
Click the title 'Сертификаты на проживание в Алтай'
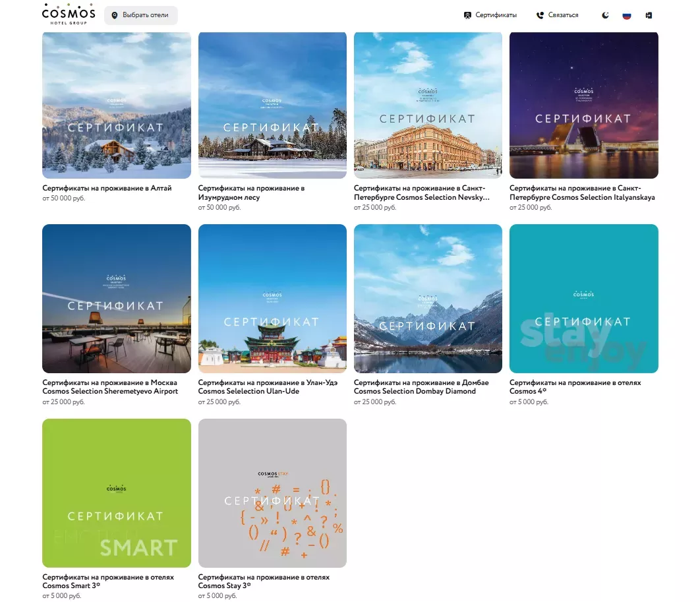click(107, 189)
